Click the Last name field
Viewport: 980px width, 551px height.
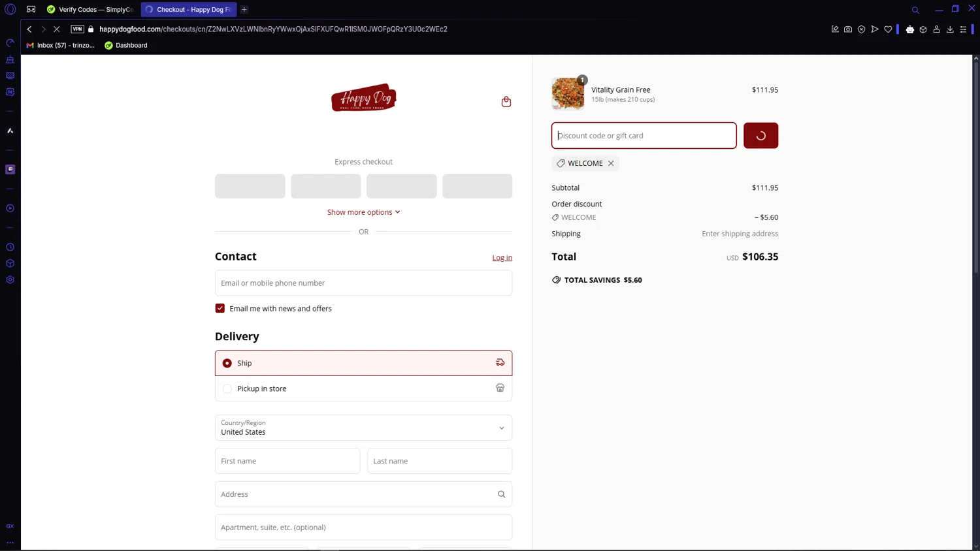click(440, 461)
